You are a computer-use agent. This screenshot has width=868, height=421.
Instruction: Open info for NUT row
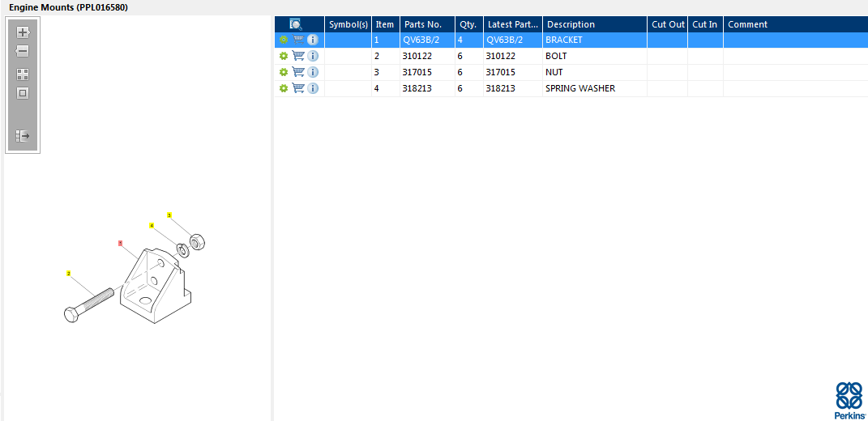click(313, 72)
